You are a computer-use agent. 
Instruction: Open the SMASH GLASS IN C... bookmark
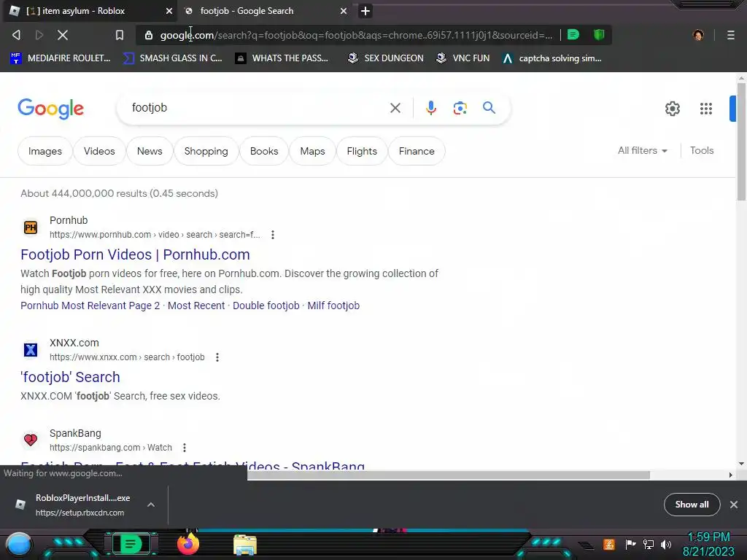tap(172, 58)
